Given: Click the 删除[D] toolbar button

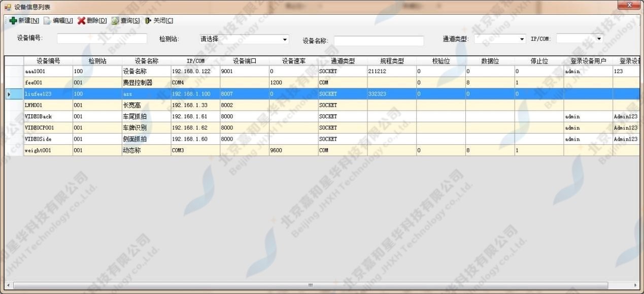Looking at the screenshot, I should pyautogui.click(x=92, y=21).
